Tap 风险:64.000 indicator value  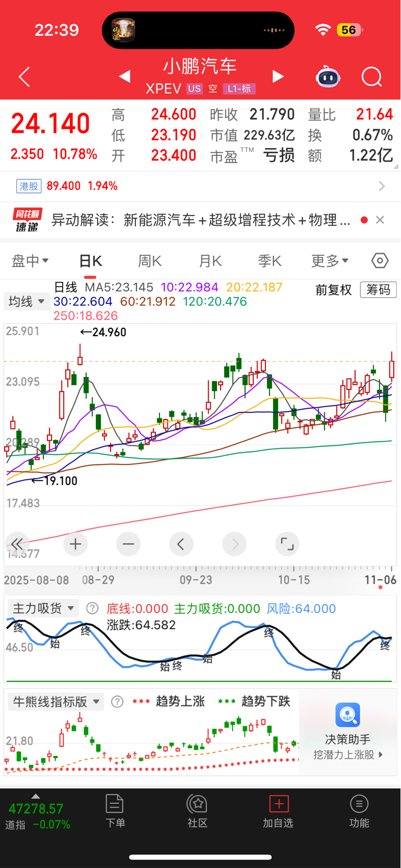pos(301,608)
